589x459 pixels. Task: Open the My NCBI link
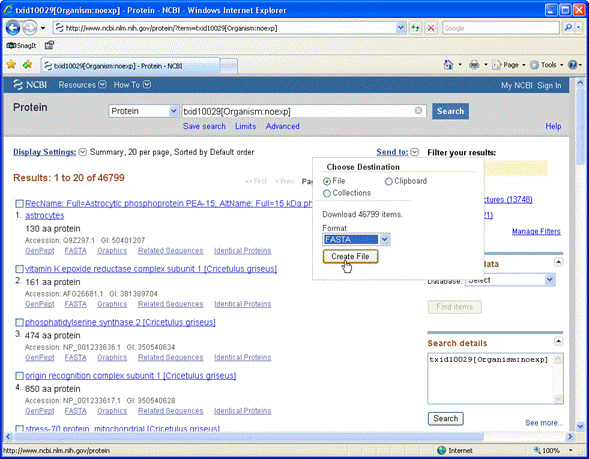click(517, 86)
